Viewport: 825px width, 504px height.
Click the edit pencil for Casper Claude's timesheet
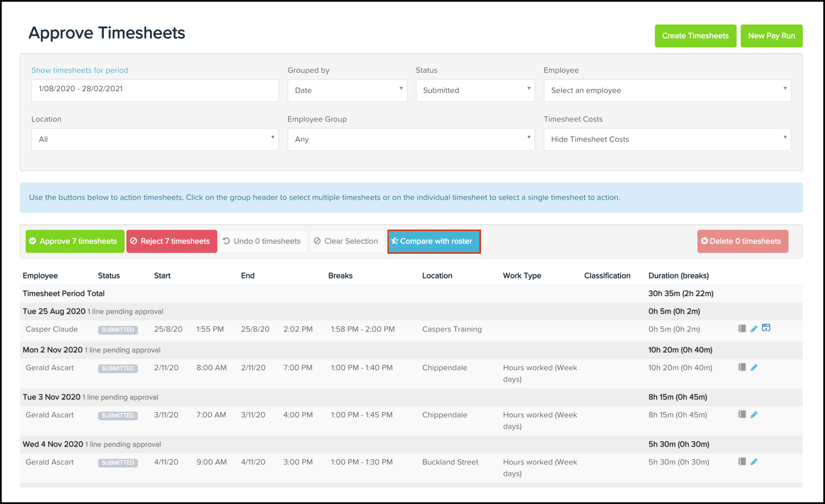(x=754, y=329)
